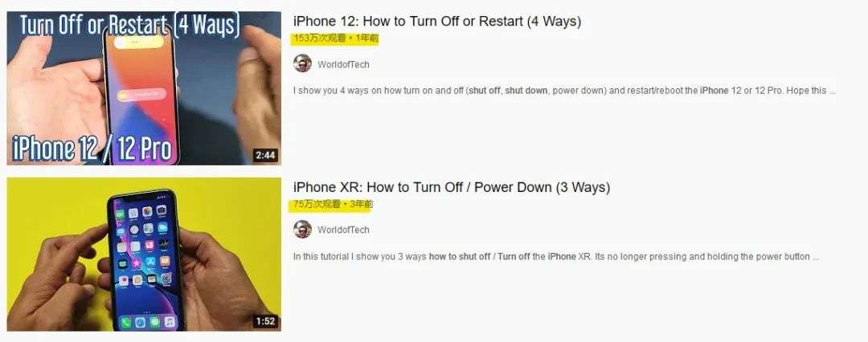
Task: Open the iPhone 12 Turn Off video thumbnail
Action: pos(144,88)
